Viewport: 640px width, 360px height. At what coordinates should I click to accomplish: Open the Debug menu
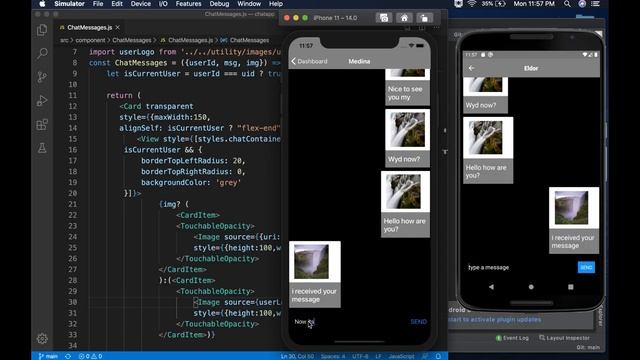pyautogui.click(x=219, y=4)
